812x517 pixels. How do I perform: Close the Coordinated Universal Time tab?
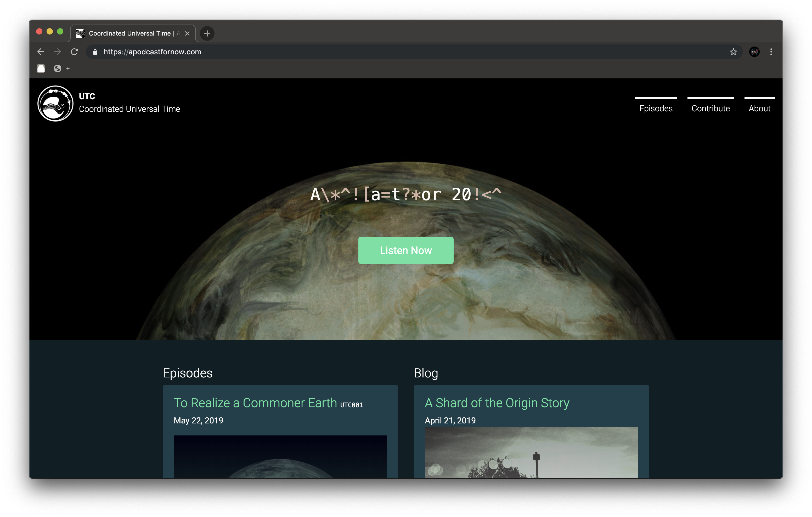[x=187, y=33]
